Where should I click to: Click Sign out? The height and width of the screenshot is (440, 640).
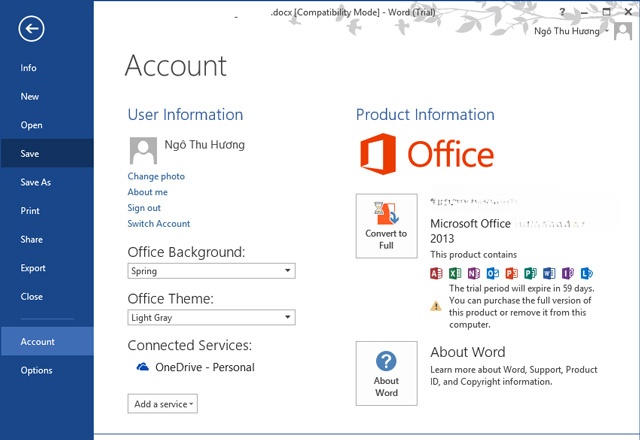[144, 208]
